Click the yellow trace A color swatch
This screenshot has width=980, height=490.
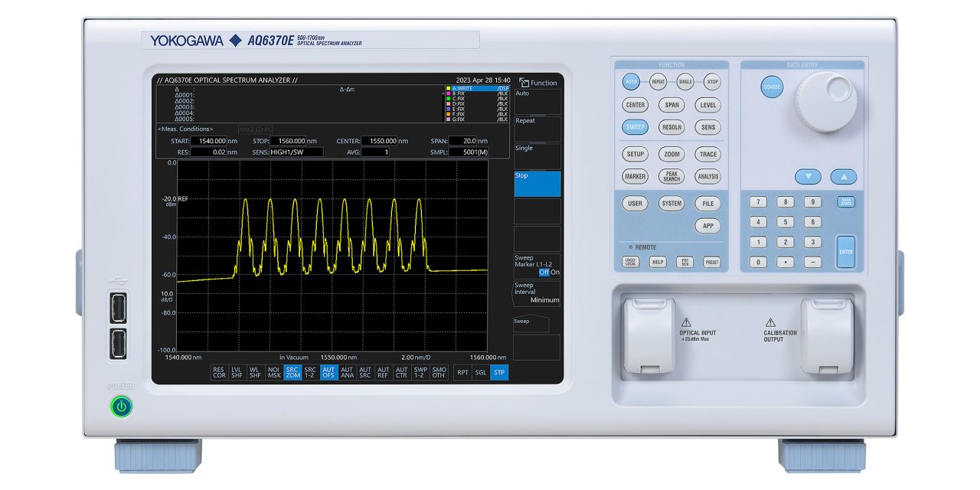[x=449, y=89]
